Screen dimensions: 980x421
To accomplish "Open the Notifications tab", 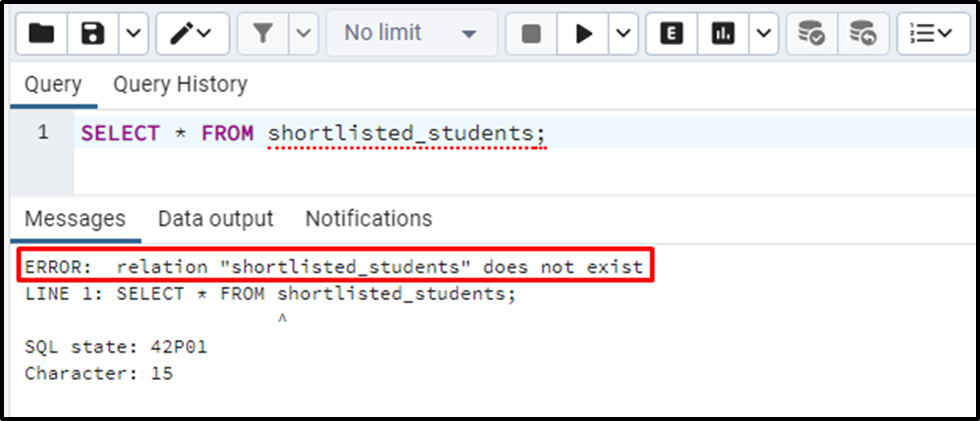I will 369,219.
